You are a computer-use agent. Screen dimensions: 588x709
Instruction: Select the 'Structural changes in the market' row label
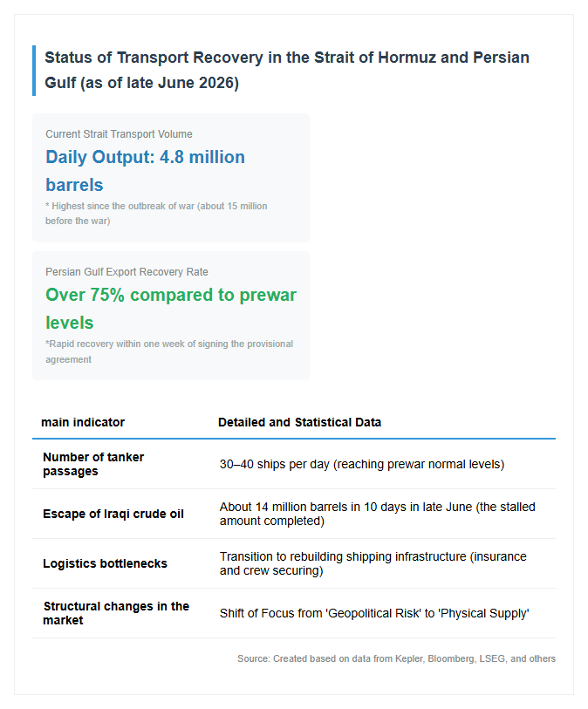pos(116,613)
